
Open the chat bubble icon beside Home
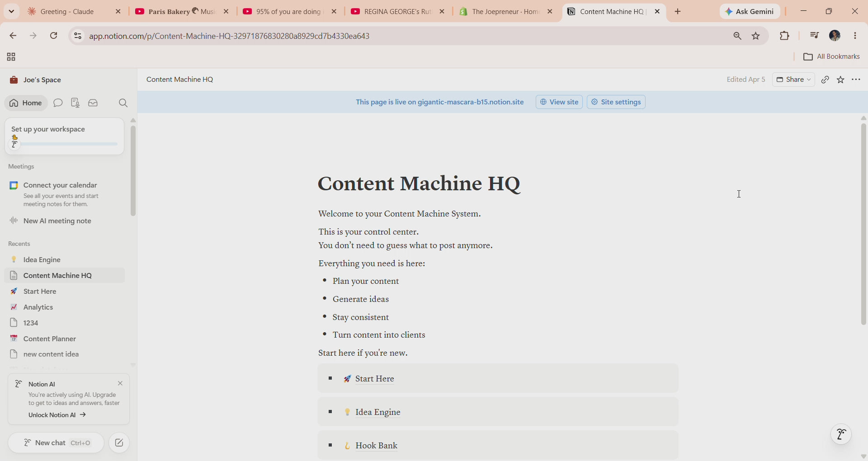(58, 103)
